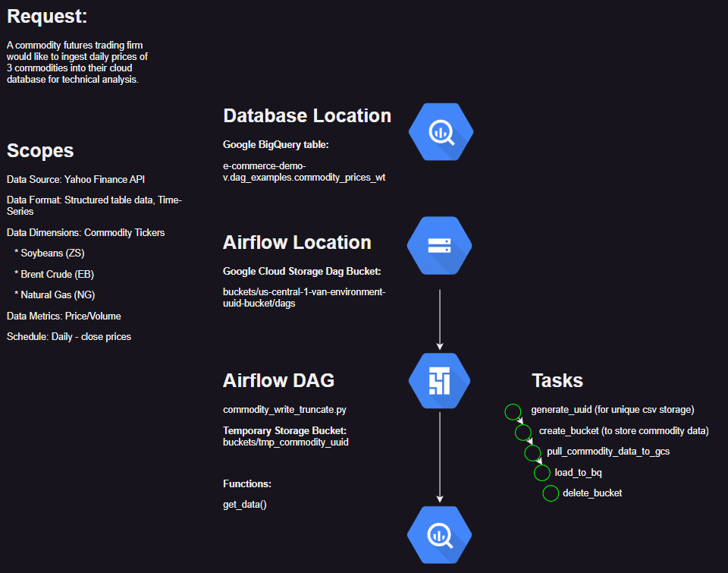The height and width of the screenshot is (573, 728).
Task: Click the 'e-commerce-demo-v.dag_examples.commodity_prices_wt' table path
Action: pos(304,172)
